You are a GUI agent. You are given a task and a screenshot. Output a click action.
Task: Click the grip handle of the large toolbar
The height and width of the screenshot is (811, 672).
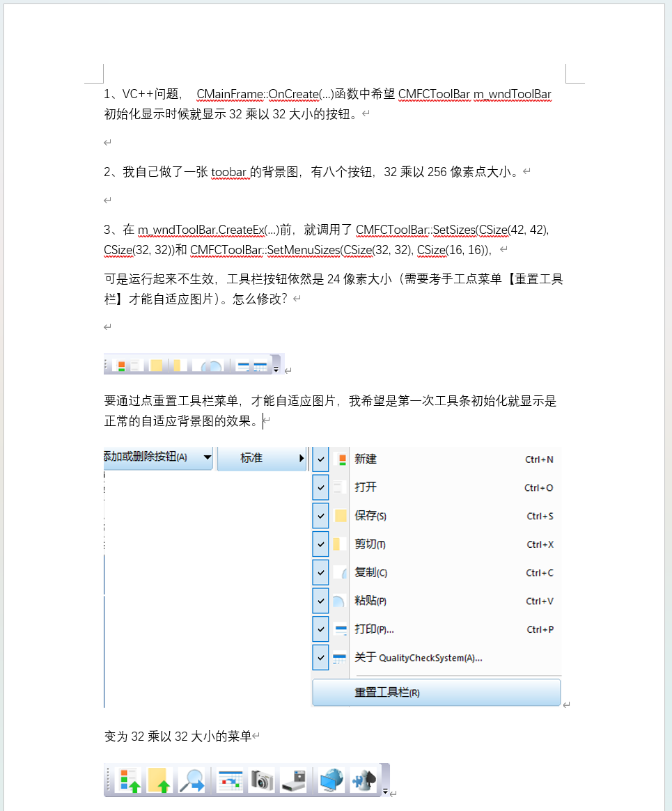click(x=109, y=780)
